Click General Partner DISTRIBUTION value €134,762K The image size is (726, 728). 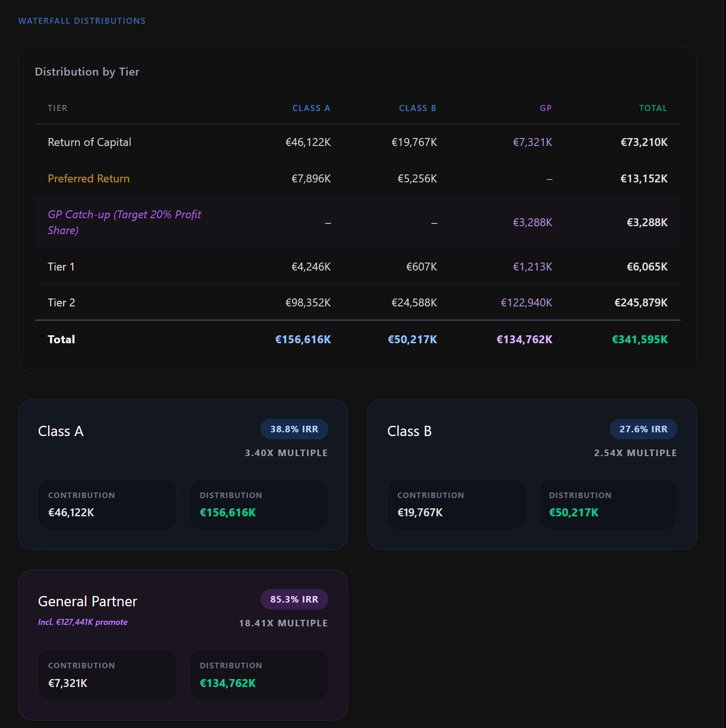(227, 683)
